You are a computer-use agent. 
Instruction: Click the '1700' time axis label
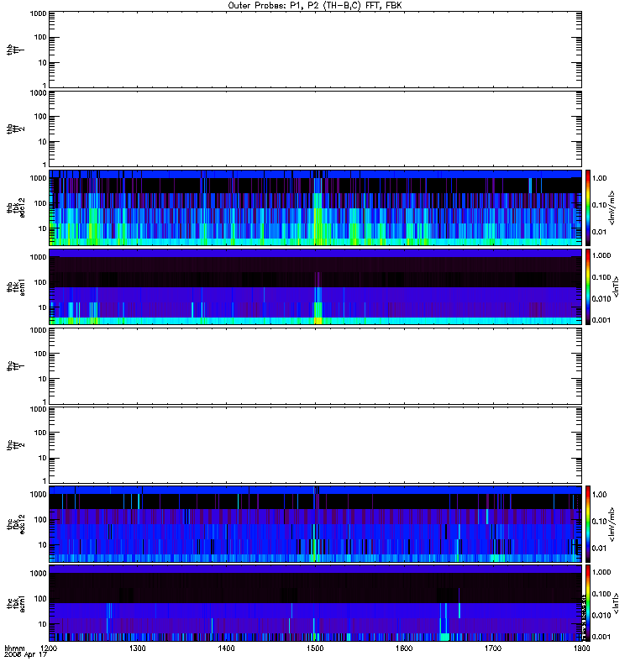pyautogui.click(x=493, y=648)
